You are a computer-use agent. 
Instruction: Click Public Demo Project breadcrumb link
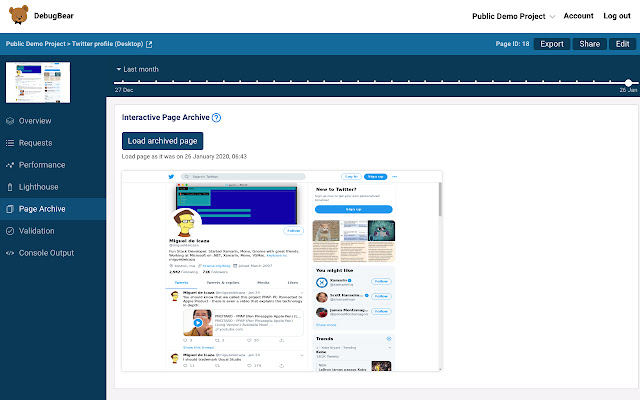pyautogui.click(x=36, y=44)
